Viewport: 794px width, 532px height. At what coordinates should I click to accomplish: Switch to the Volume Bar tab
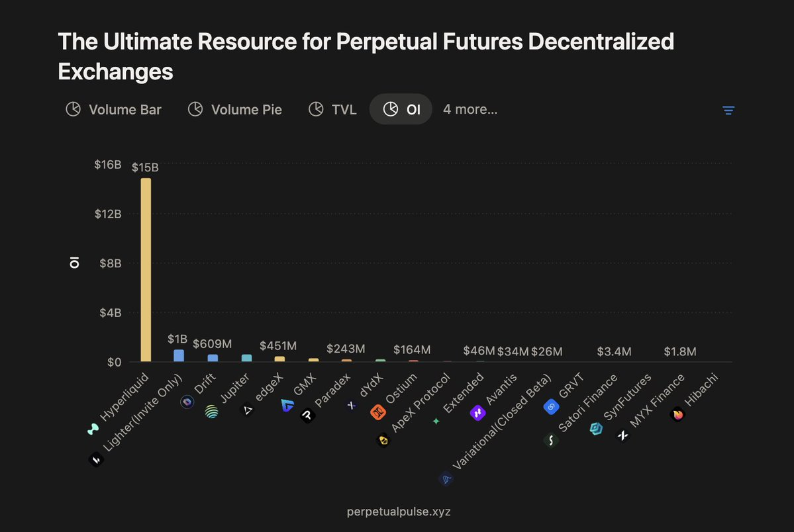coord(113,109)
